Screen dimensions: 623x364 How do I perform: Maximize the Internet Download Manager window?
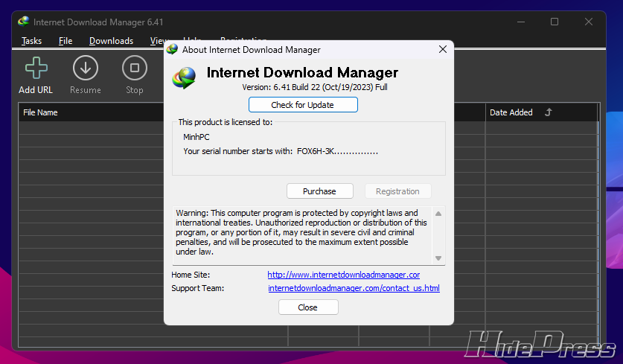point(555,22)
